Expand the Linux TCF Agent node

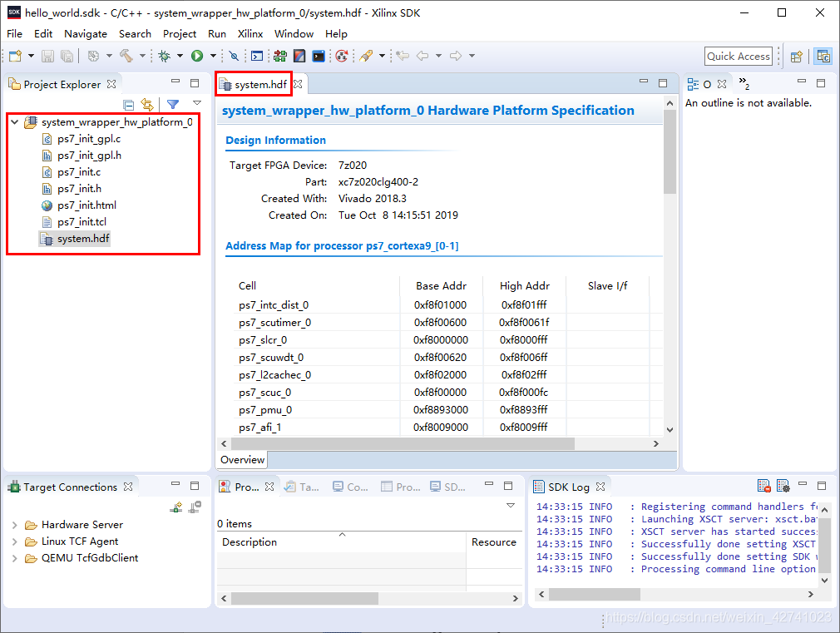15,542
